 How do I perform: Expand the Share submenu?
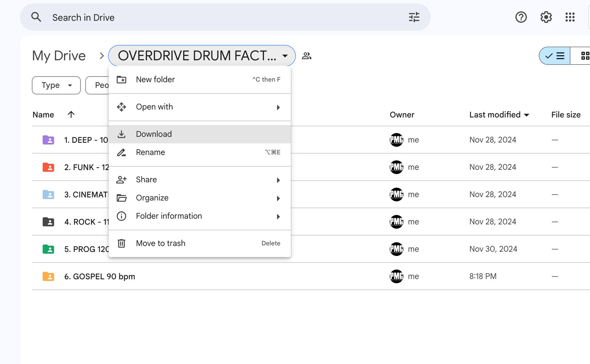click(199, 180)
